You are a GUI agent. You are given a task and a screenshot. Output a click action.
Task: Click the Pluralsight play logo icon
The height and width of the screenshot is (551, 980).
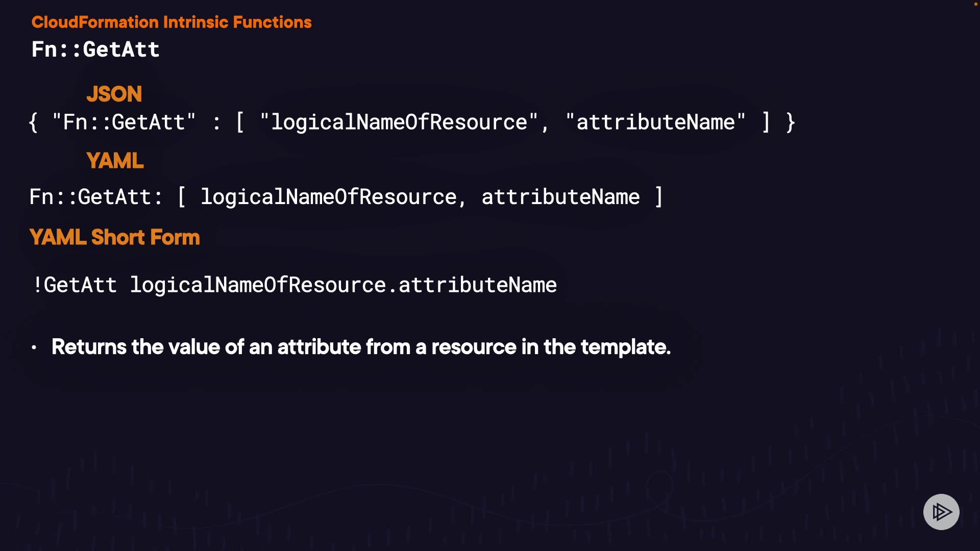[x=941, y=512]
